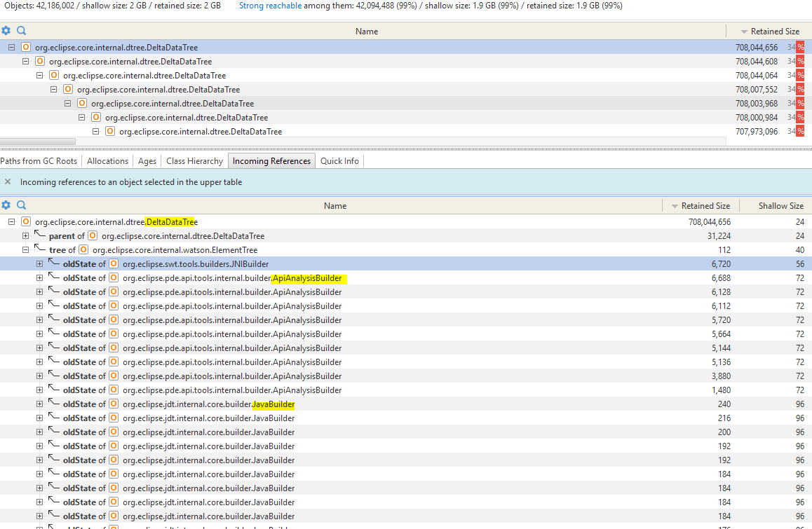Click the search icon above the object tree
812x529 pixels.
(x=21, y=31)
